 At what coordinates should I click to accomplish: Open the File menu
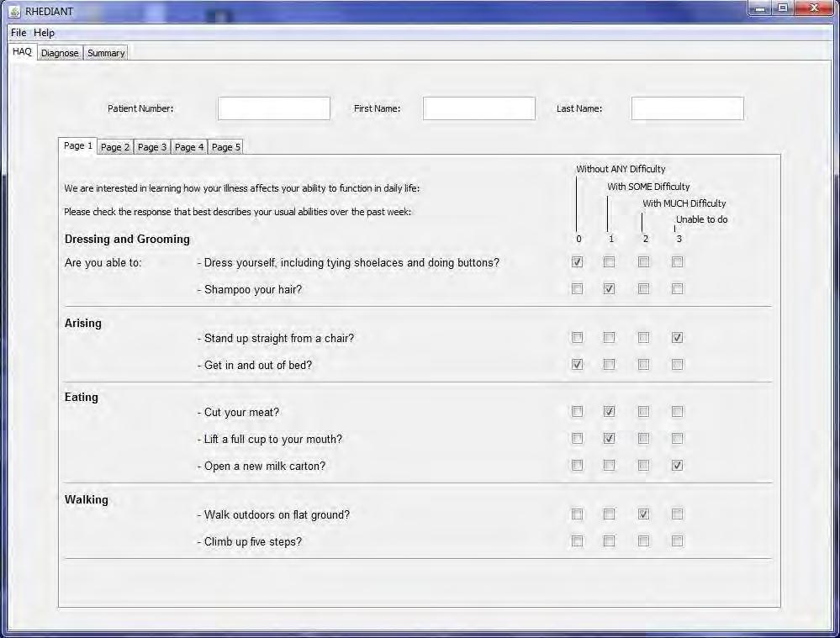coord(18,33)
